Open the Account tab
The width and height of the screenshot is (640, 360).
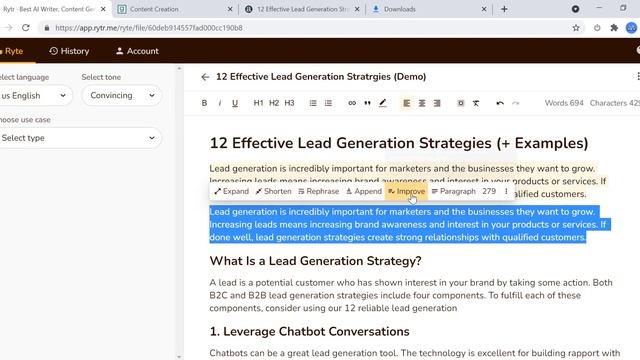click(137, 51)
